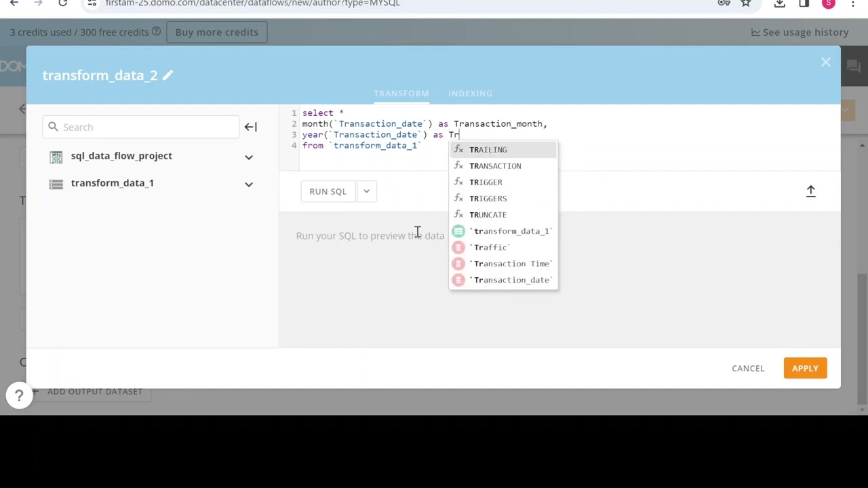Click the search magnifier icon
This screenshot has height=488, width=868.
(x=53, y=127)
